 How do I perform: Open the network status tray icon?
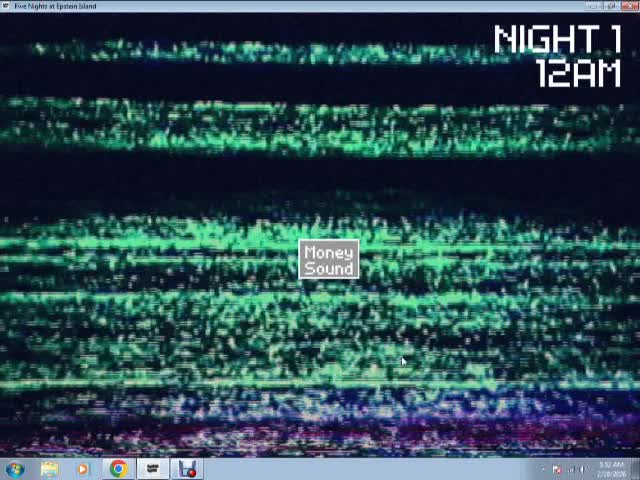point(571,470)
